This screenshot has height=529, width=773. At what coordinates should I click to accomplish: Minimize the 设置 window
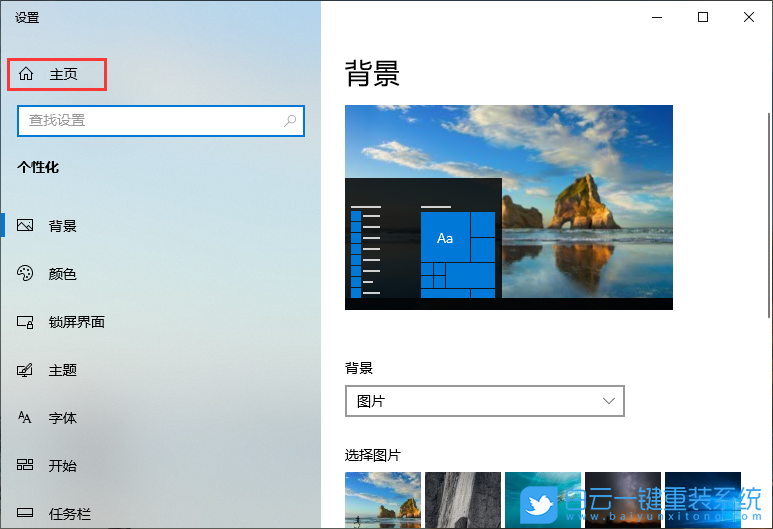point(657,17)
